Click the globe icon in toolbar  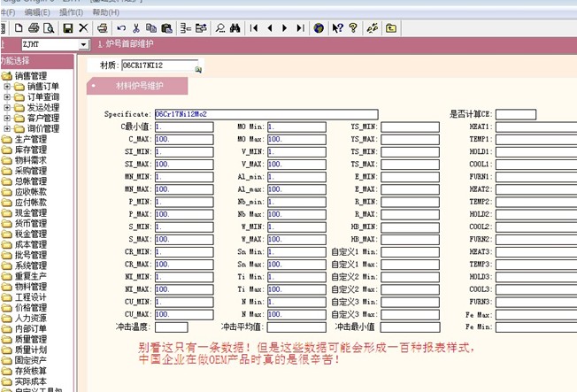coord(319,28)
